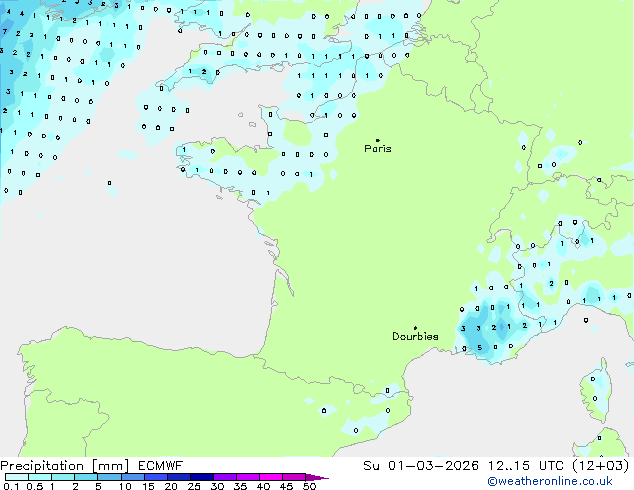Screen dimensions: 634x490
Task: Click the black dot marking Paris
Action: point(378,140)
